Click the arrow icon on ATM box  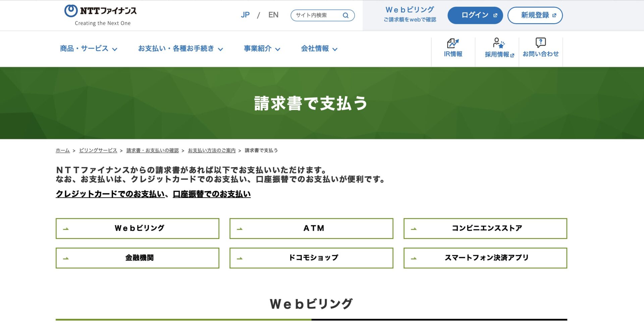239,229
